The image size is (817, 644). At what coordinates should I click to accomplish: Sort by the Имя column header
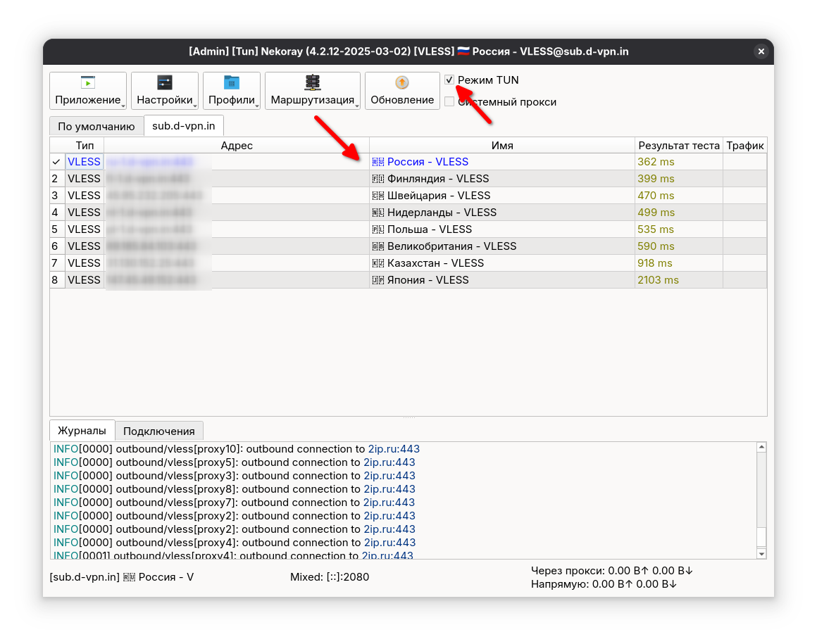coord(502,145)
